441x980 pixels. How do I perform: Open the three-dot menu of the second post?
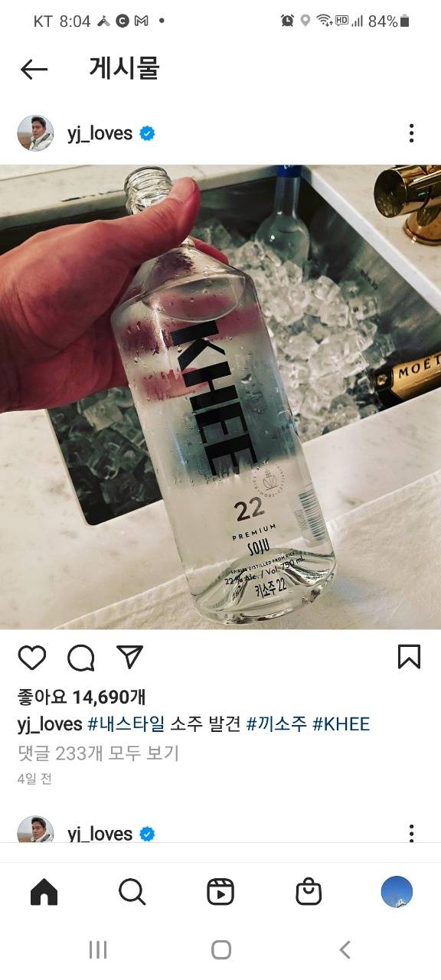412,833
